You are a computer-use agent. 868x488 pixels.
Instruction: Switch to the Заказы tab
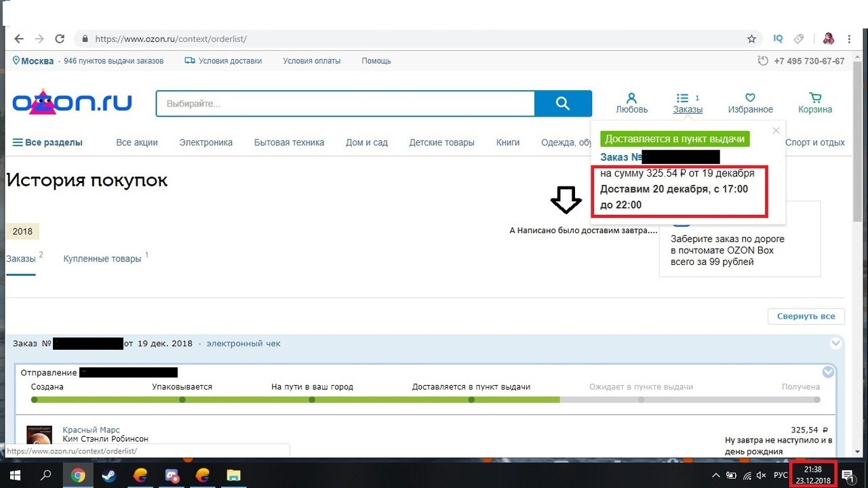point(21,258)
